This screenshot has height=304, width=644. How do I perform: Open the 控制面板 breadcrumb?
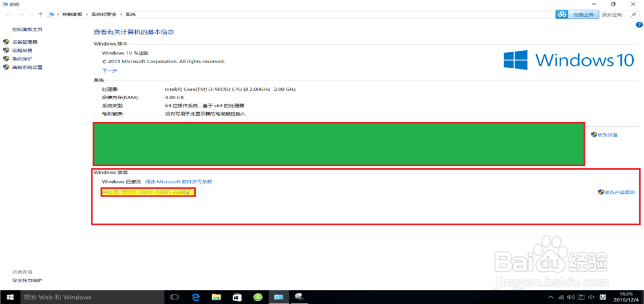click(72, 14)
